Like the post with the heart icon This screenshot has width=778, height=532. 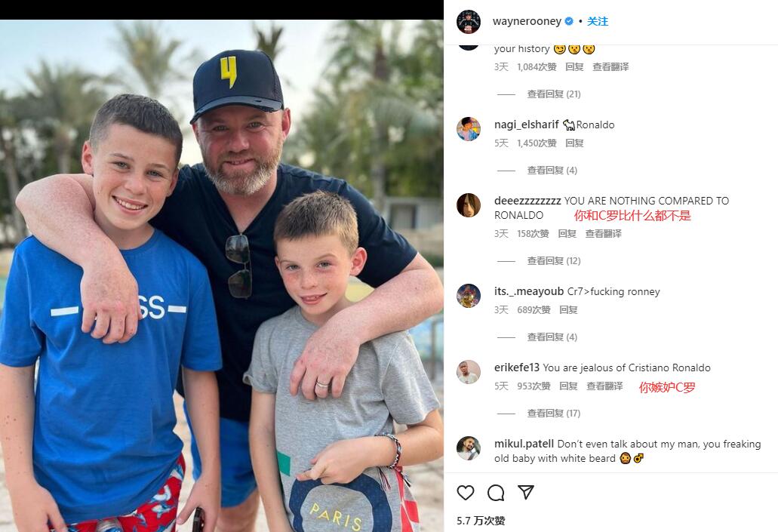pos(466,492)
